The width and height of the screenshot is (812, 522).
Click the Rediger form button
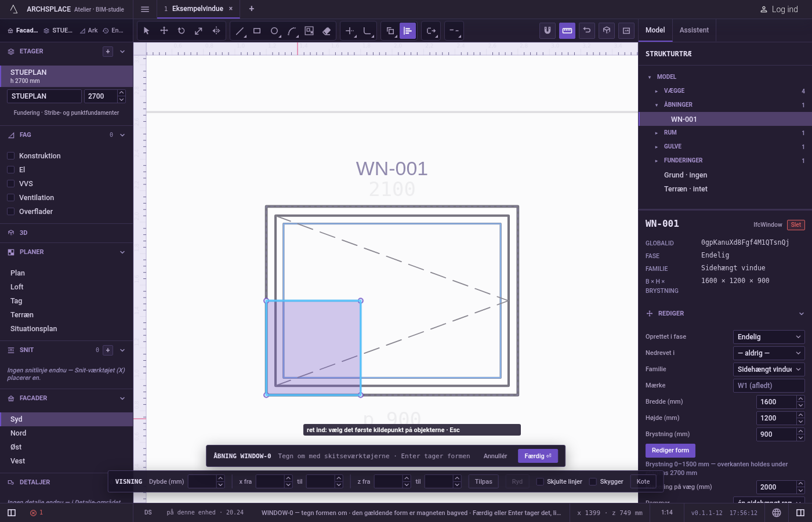coord(670,451)
